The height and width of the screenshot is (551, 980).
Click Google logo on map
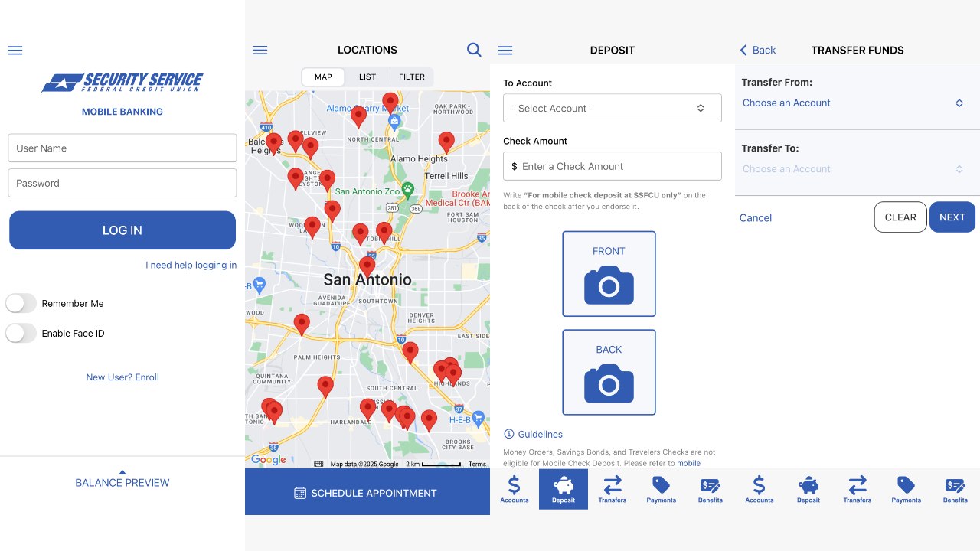click(269, 460)
